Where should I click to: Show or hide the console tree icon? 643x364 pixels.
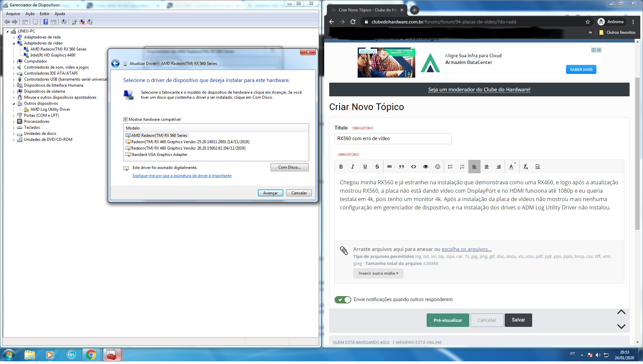click(x=25, y=22)
